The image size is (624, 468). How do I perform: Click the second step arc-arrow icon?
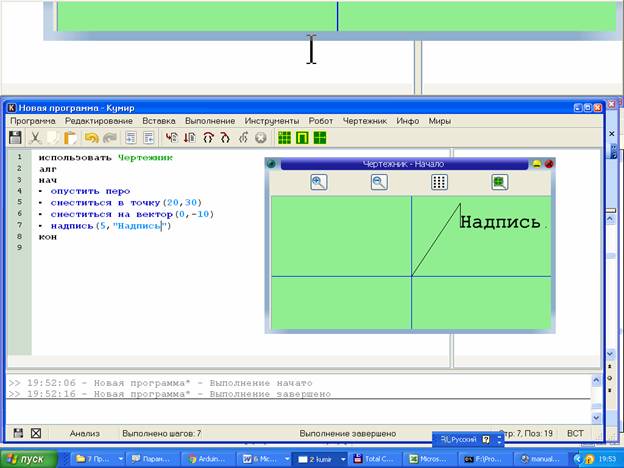[225, 138]
